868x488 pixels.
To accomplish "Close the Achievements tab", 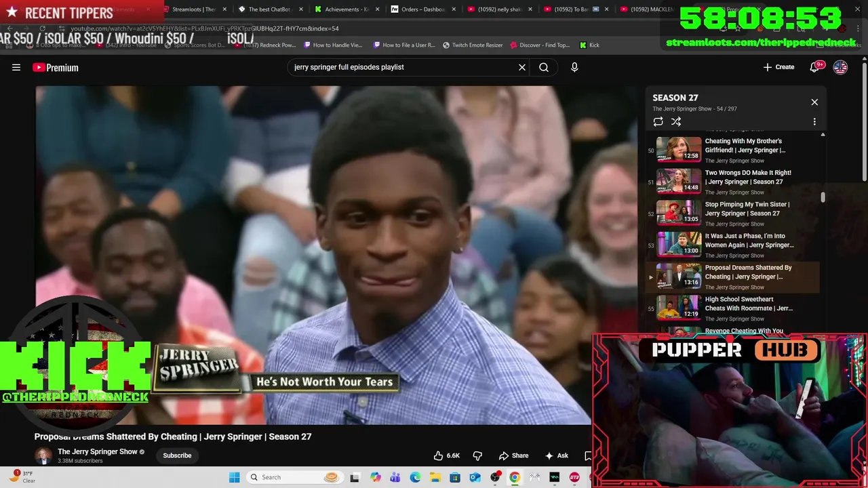I will 377,9.
